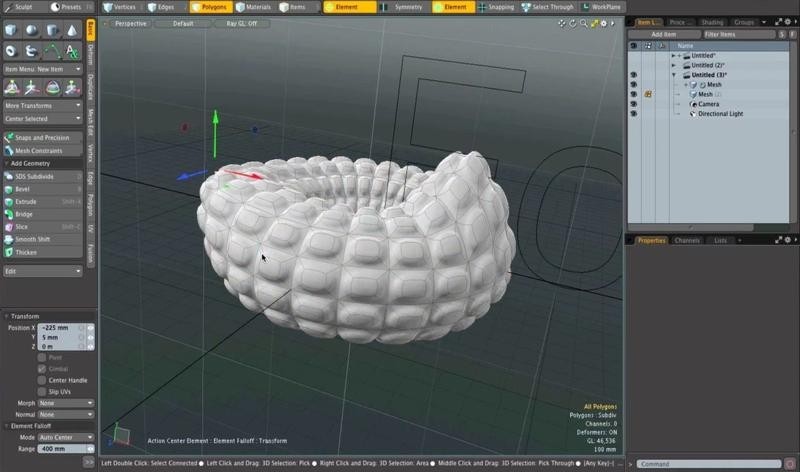The width and height of the screenshot is (800, 472).
Task: Pick the Extrude tool
Action: click(x=25, y=201)
